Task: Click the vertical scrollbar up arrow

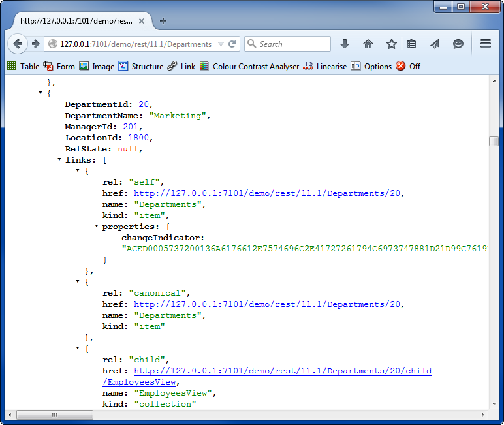Action: click(494, 81)
